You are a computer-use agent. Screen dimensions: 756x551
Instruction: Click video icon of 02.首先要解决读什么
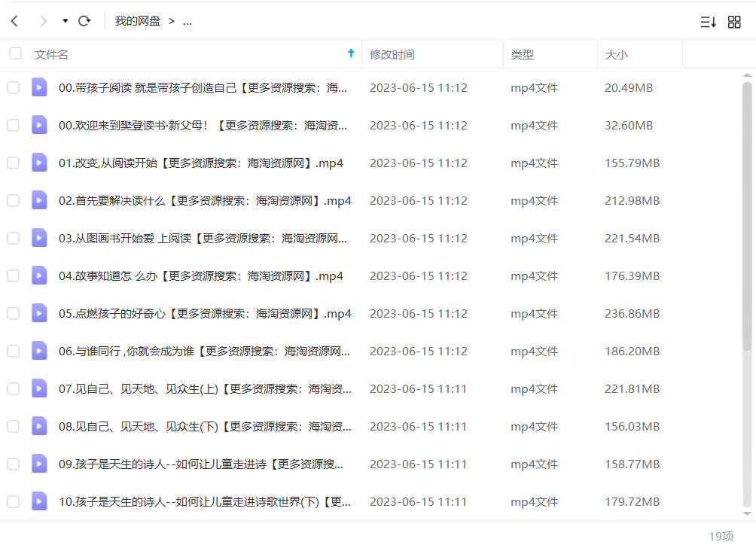pyautogui.click(x=39, y=200)
